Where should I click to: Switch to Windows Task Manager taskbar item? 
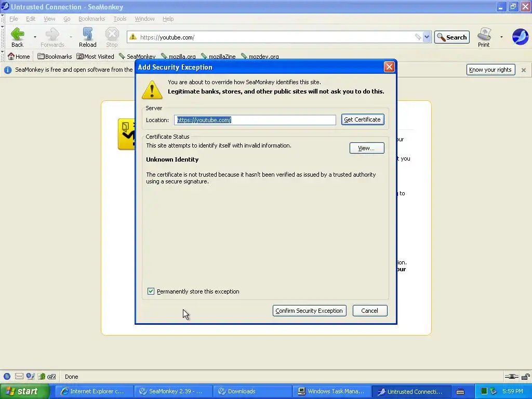(x=331, y=391)
